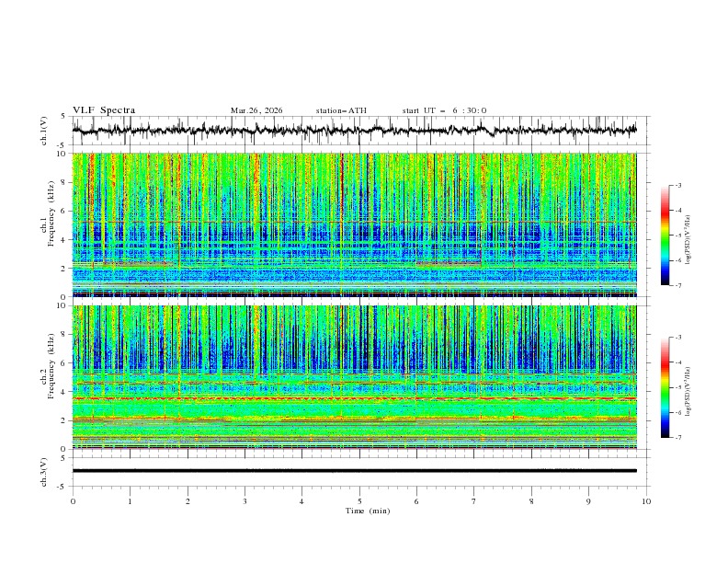
Task: Click the "6" kHz tick of ch.1 spectrogram
Action: [x=63, y=211]
